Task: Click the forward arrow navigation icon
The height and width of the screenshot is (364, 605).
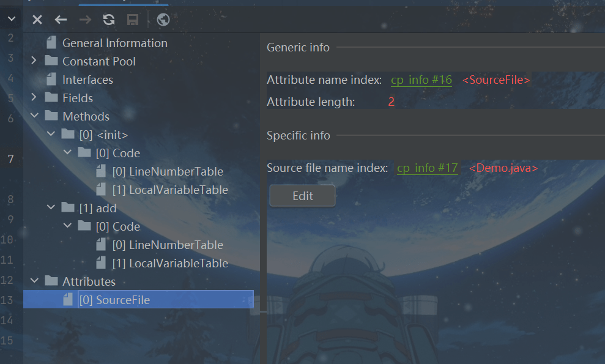Action: (x=85, y=20)
